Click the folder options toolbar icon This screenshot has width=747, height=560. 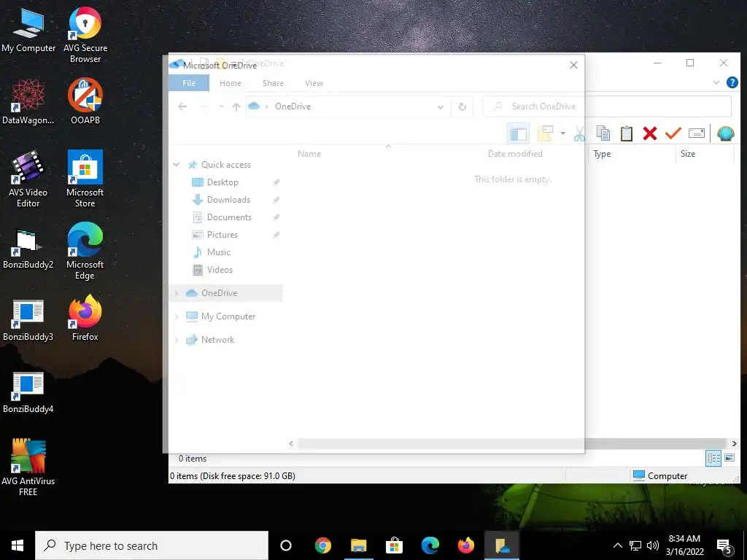(545, 134)
